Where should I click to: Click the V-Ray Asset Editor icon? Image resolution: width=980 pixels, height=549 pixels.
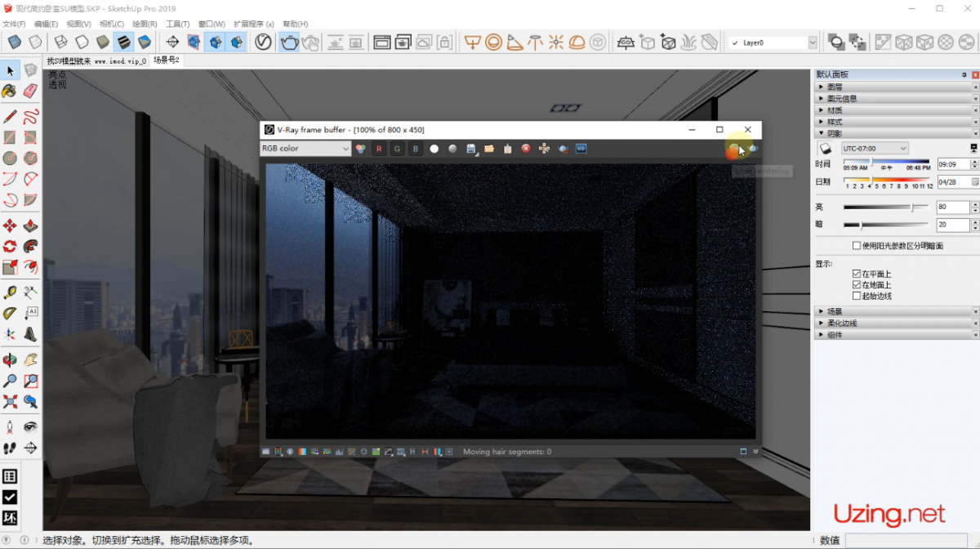pyautogui.click(x=263, y=42)
